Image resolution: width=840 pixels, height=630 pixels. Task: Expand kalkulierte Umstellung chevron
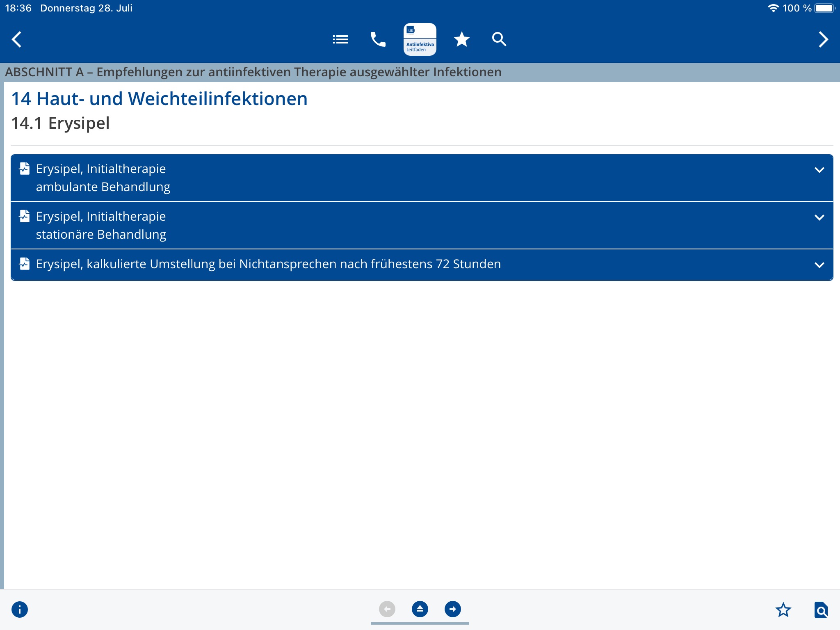click(x=819, y=265)
